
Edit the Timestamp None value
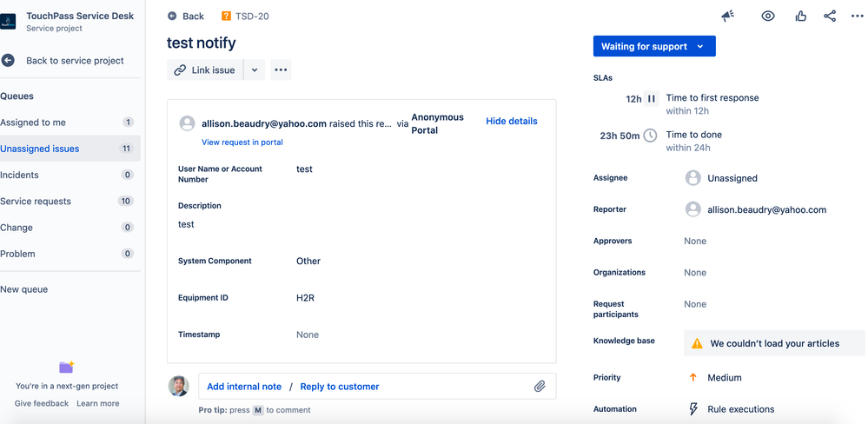click(308, 335)
